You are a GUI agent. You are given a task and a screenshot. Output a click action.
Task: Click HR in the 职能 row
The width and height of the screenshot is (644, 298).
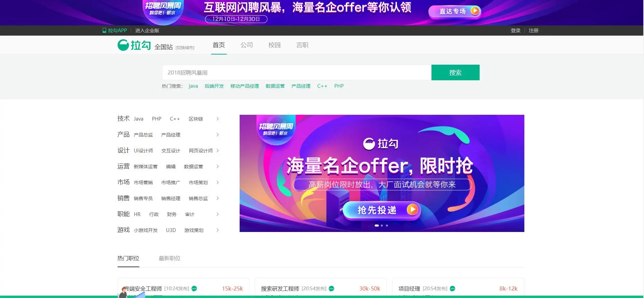(137, 214)
